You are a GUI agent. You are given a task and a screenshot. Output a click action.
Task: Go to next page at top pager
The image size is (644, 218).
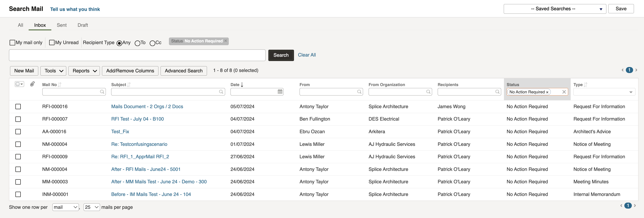[x=636, y=70]
